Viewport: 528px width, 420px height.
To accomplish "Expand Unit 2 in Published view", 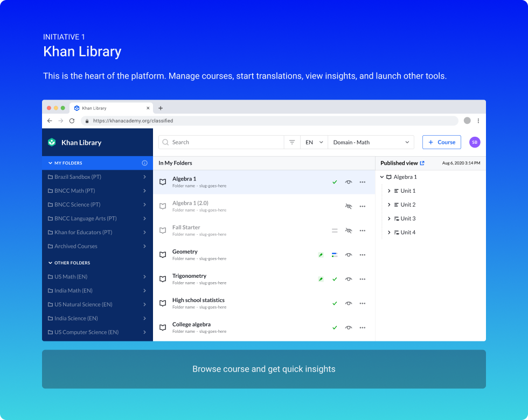I will (x=389, y=205).
